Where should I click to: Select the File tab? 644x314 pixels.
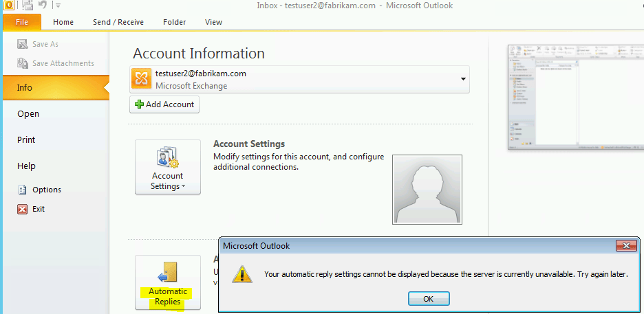click(x=22, y=22)
